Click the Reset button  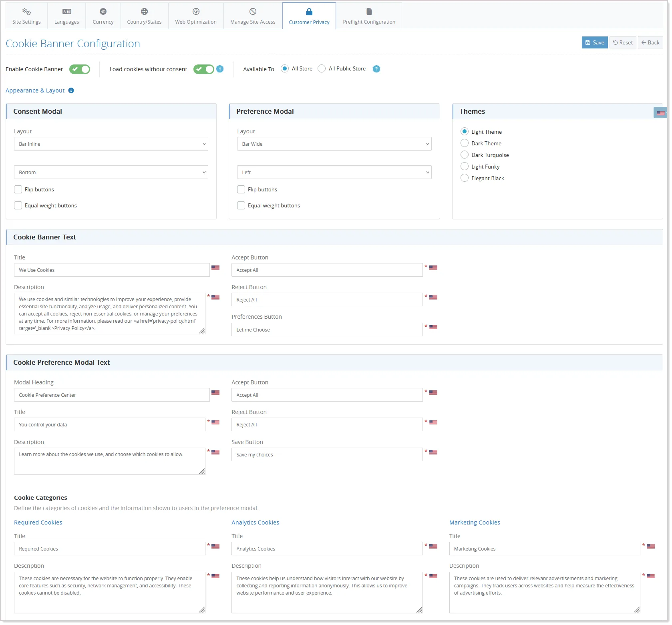[623, 42]
